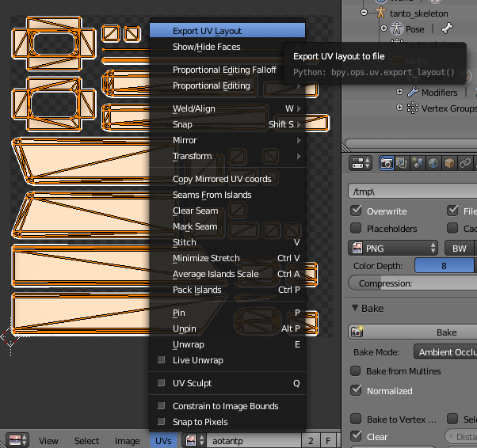Click the /tmp\ output path field
Screen dimensions: 477x448
(x=413, y=192)
